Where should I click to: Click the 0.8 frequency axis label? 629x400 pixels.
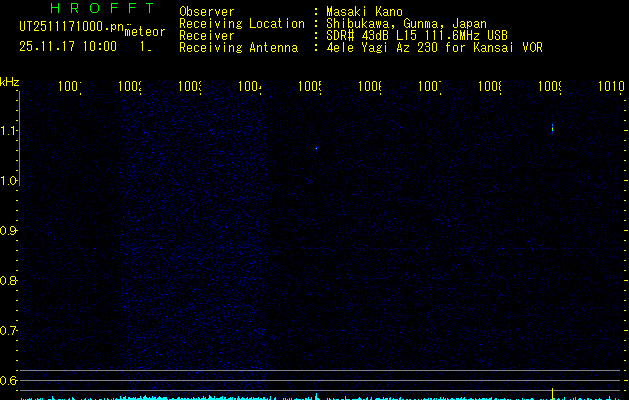pos(8,280)
